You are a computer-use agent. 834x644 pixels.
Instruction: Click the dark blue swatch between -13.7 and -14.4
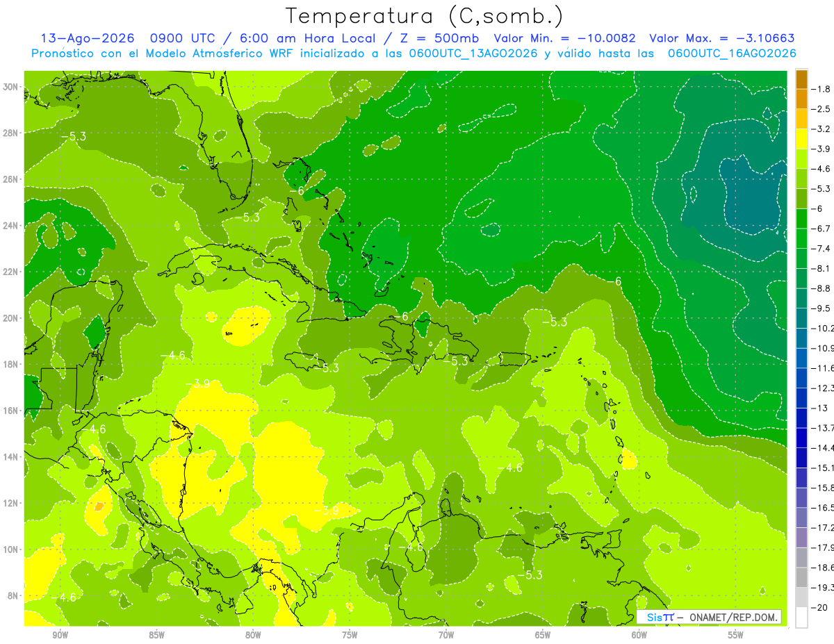point(801,438)
